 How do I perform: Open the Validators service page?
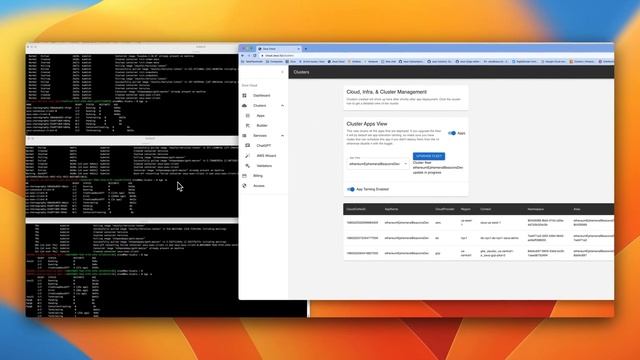264,166
